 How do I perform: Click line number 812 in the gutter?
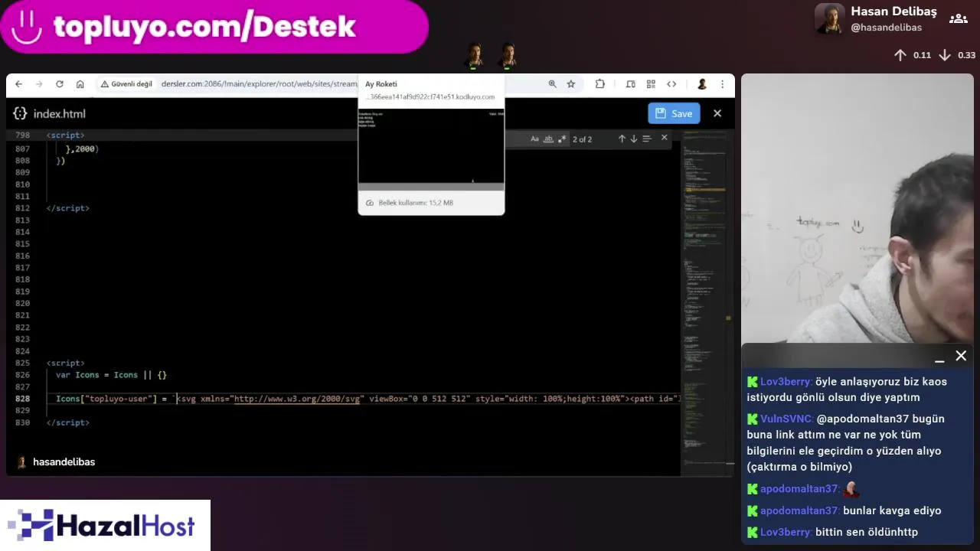[22, 208]
